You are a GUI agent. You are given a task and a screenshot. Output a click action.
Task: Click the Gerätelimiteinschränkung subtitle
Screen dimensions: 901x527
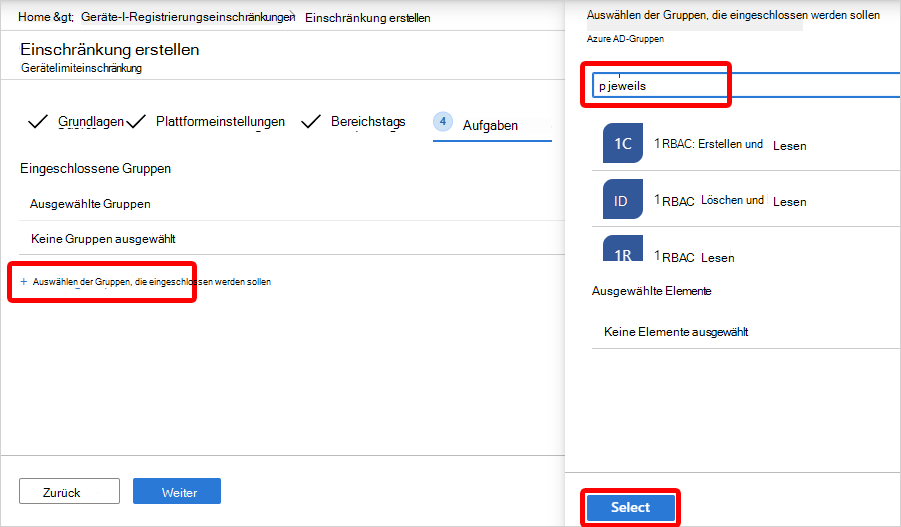pyautogui.click(x=81, y=68)
